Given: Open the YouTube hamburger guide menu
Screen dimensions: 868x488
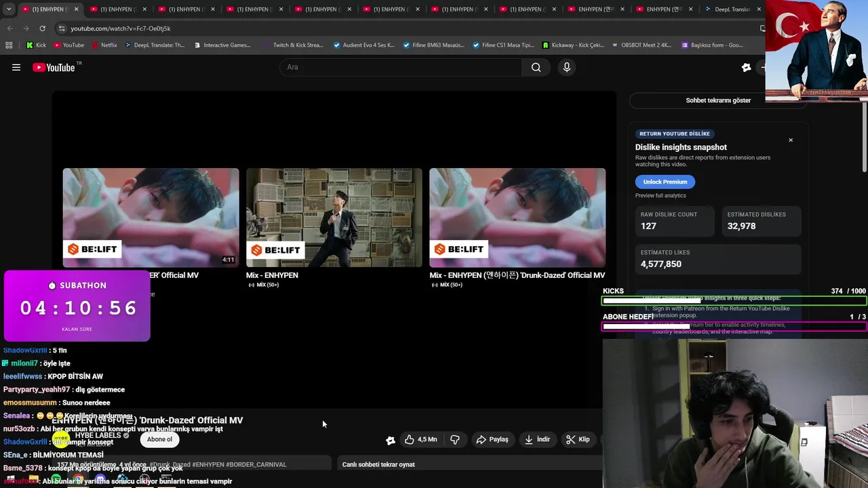Looking at the screenshot, I should [x=16, y=67].
